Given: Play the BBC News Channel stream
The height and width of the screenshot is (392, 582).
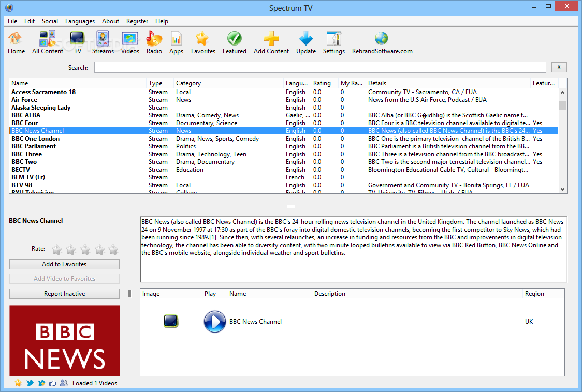Looking at the screenshot, I should tap(214, 322).
